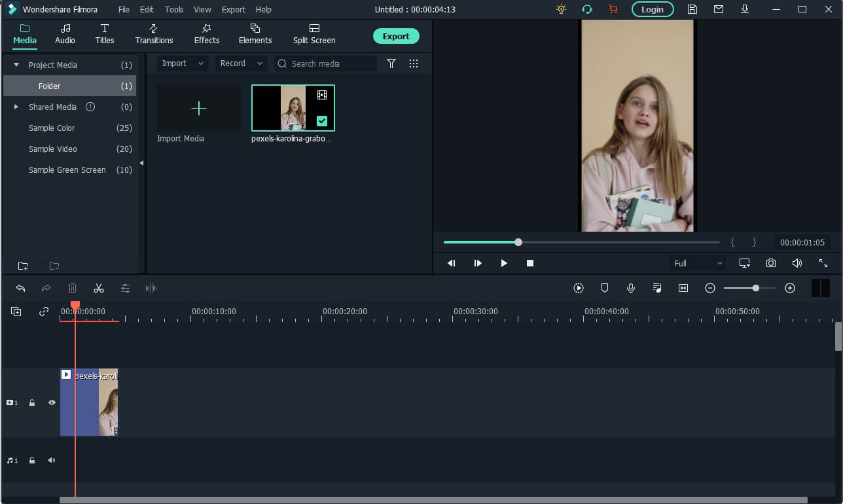Click the Login button

652,9
